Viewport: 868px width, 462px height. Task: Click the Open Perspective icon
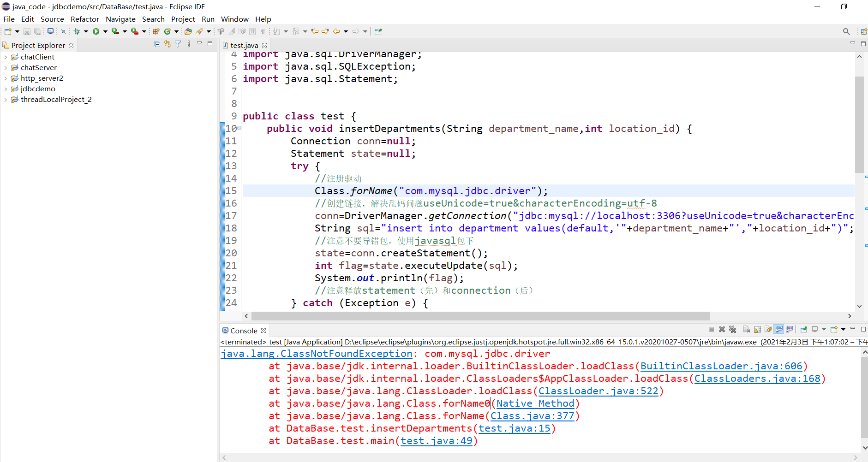point(863,31)
